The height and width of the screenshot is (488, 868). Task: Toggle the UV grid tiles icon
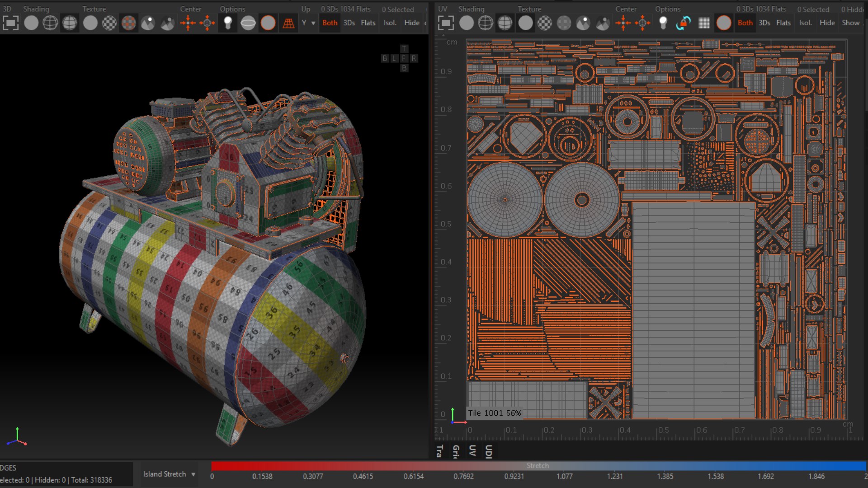pyautogui.click(x=704, y=23)
